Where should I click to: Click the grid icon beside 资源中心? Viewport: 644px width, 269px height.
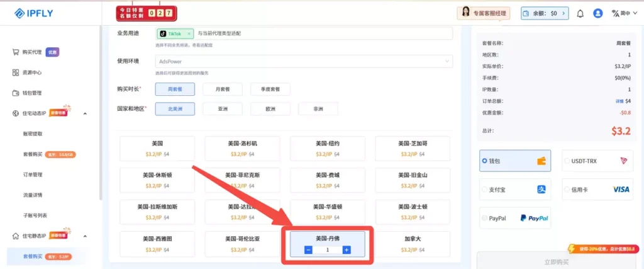pos(16,72)
